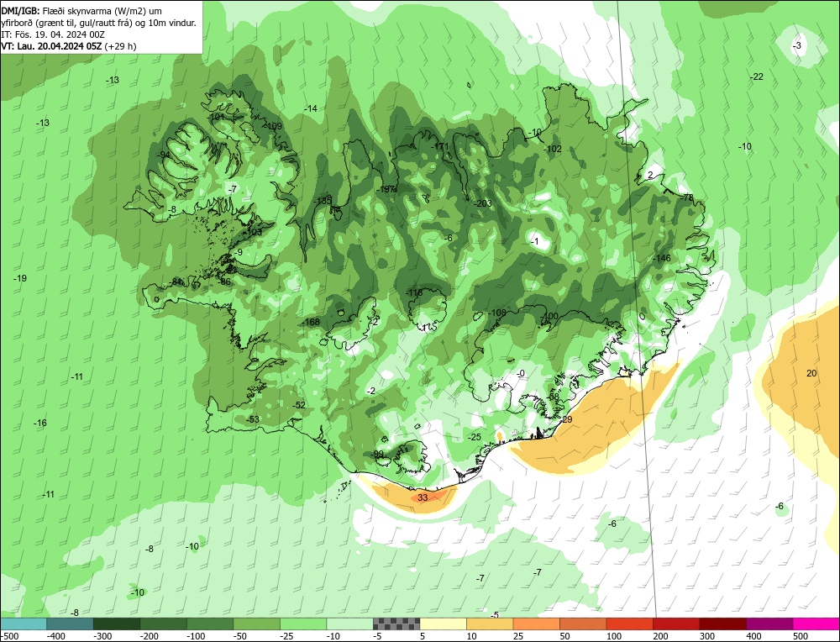Click the positive '500' legend label
This screenshot has width=840, height=642.
tap(801, 636)
